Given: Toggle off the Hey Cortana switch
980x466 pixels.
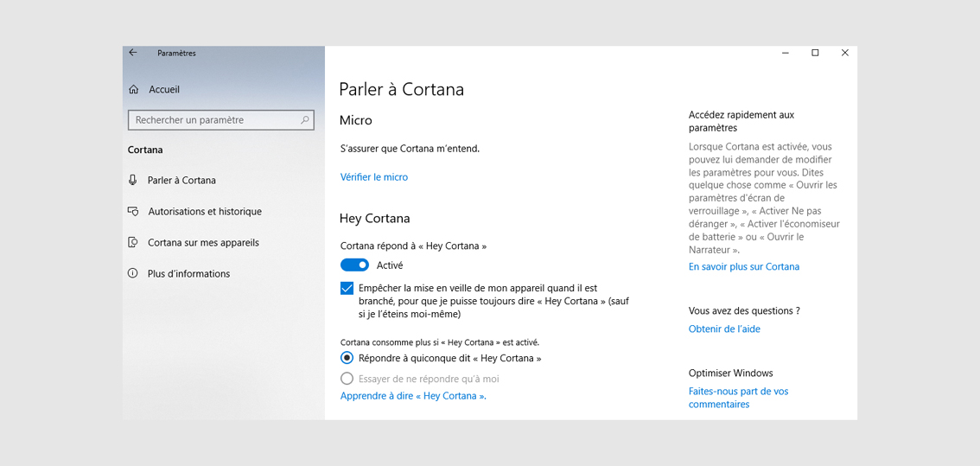Looking at the screenshot, I should 354,265.
